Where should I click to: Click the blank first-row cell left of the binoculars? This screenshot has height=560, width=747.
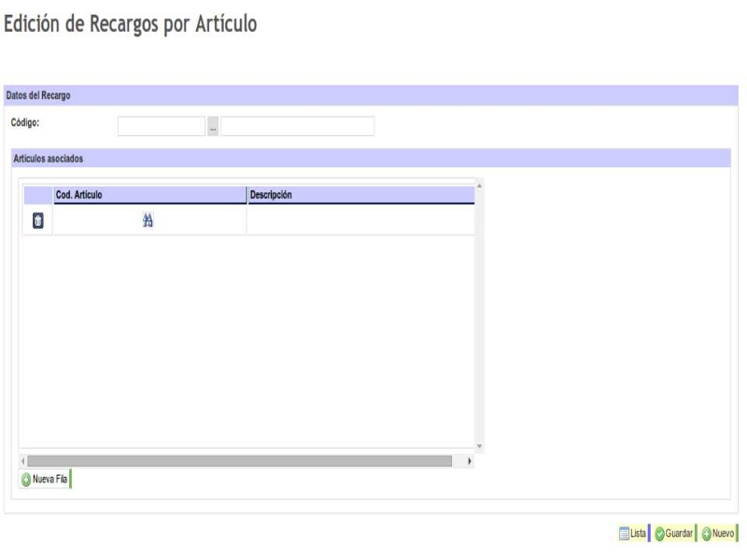(x=93, y=220)
